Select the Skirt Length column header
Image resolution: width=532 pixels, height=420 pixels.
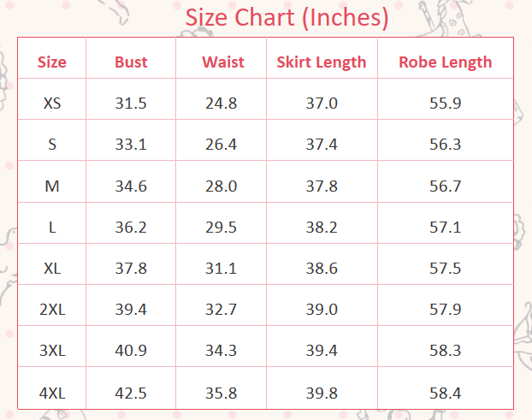(322, 62)
